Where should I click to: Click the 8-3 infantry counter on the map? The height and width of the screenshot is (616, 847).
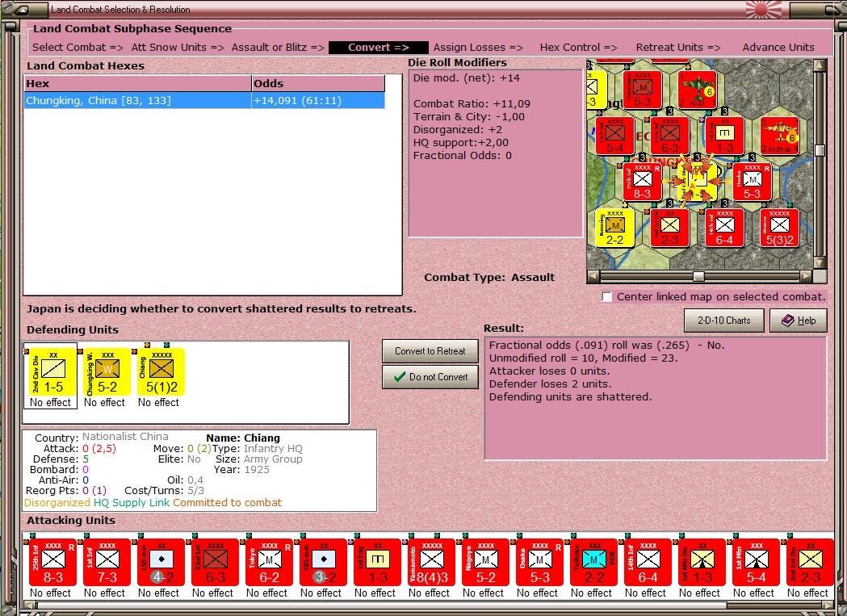[642, 182]
